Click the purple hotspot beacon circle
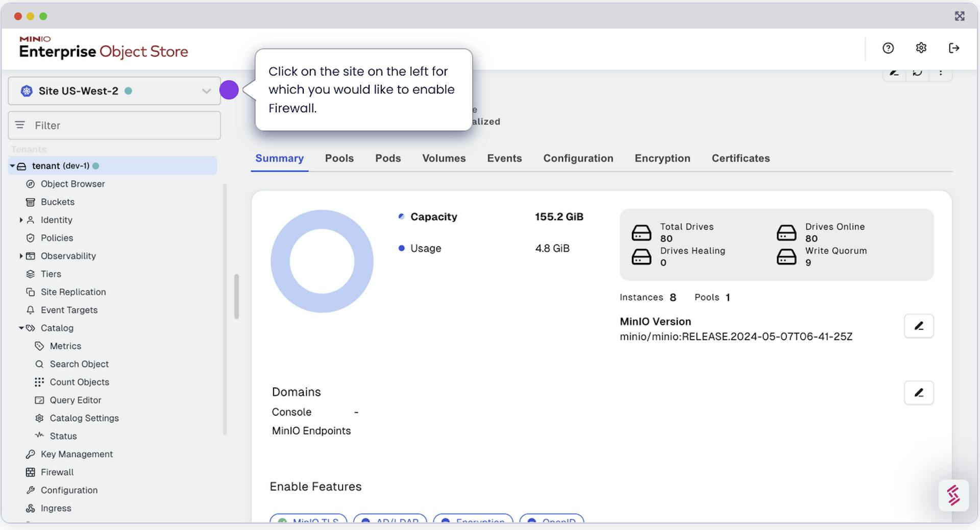This screenshot has height=530, width=980. tap(229, 90)
